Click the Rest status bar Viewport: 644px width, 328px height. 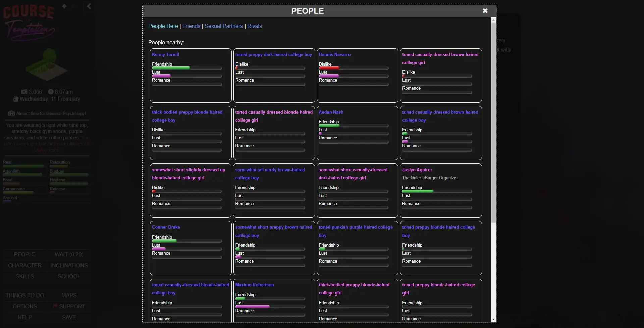click(x=23, y=166)
